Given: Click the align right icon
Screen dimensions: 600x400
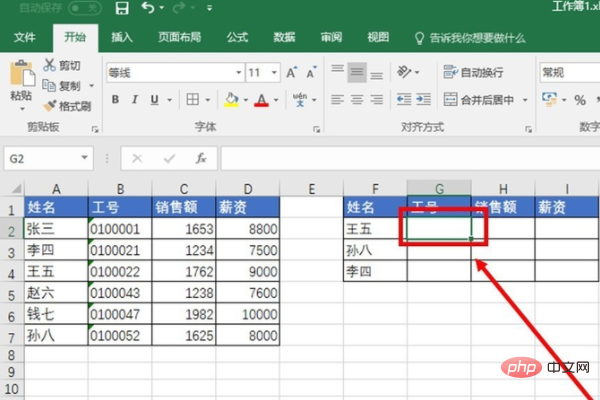Looking at the screenshot, I should click(377, 100).
